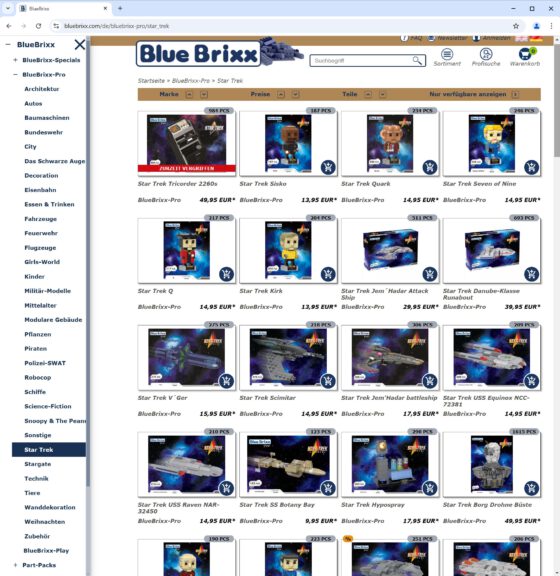Add Star Trek Seven of Nine to cart

[531, 167]
